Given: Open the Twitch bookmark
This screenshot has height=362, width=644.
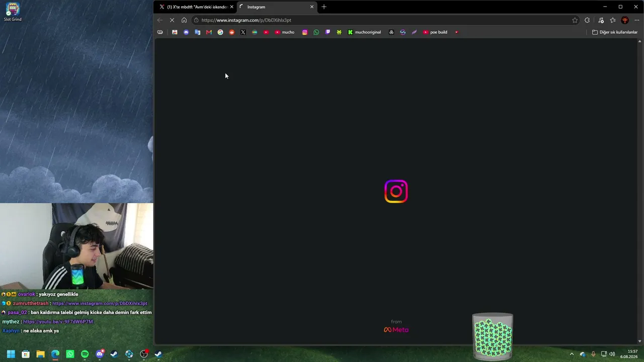Looking at the screenshot, I should point(328,32).
